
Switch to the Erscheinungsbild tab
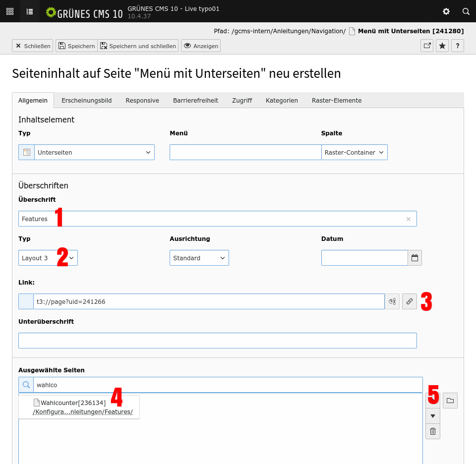86,100
